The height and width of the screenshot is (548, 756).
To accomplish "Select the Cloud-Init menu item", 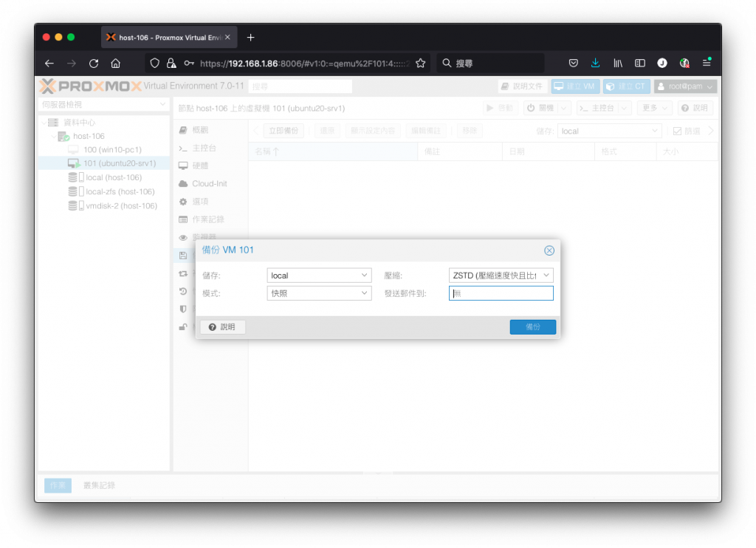I will point(209,184).
